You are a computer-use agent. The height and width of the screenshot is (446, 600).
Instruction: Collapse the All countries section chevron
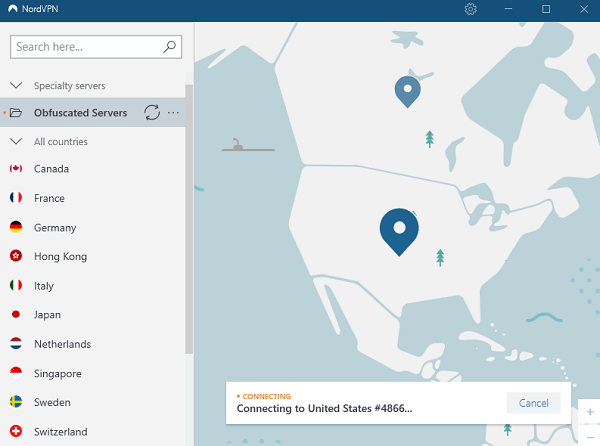(x=16, y=141)
